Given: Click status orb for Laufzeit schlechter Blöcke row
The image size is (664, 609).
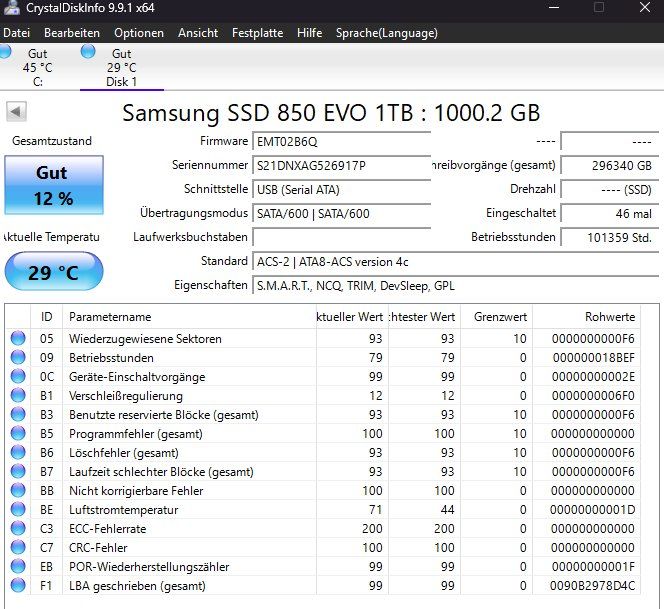Looking at the screenshot, I should [x=18, y=471].
